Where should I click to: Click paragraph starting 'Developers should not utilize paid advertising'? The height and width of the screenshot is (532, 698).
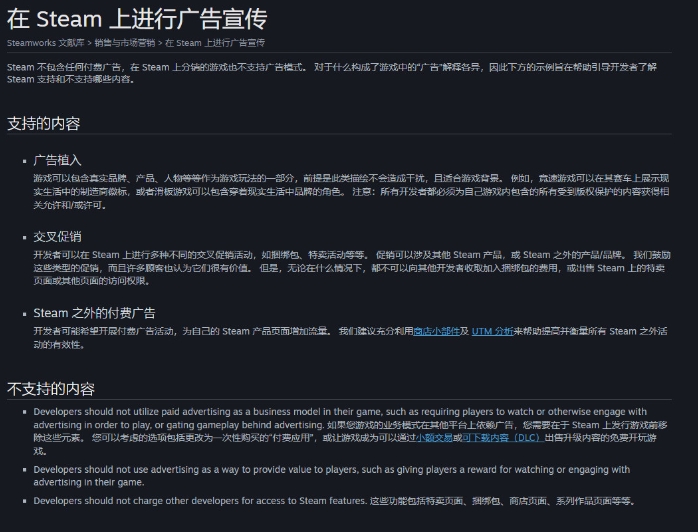point(350,431)
